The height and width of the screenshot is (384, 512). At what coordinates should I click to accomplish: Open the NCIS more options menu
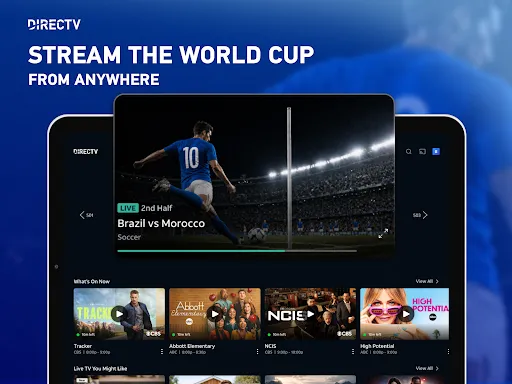[x=353, y=352]
